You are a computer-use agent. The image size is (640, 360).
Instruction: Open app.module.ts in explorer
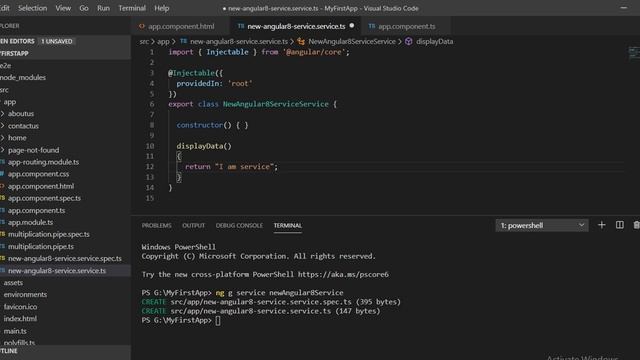click(x=30, y=222)
